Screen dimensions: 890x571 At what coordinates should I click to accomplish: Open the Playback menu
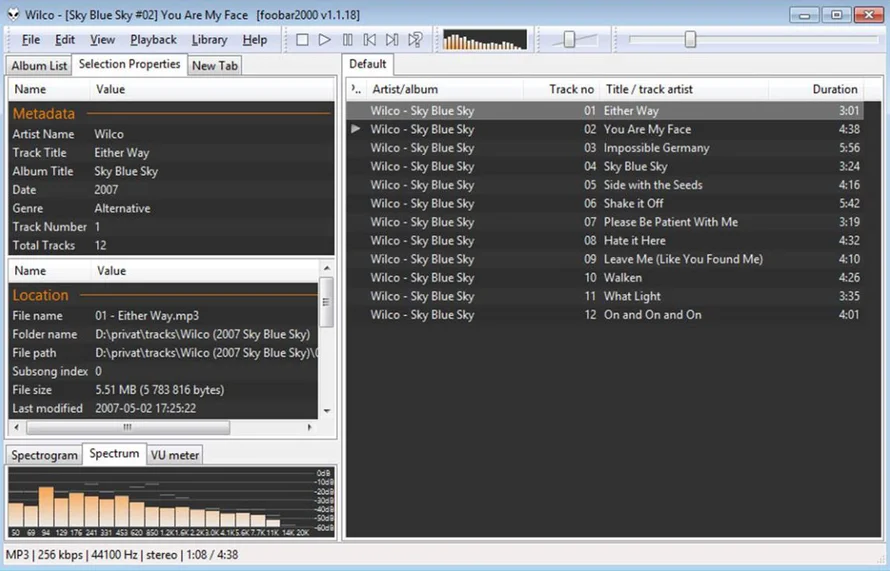pyautogui.click(x=153, y=40)
